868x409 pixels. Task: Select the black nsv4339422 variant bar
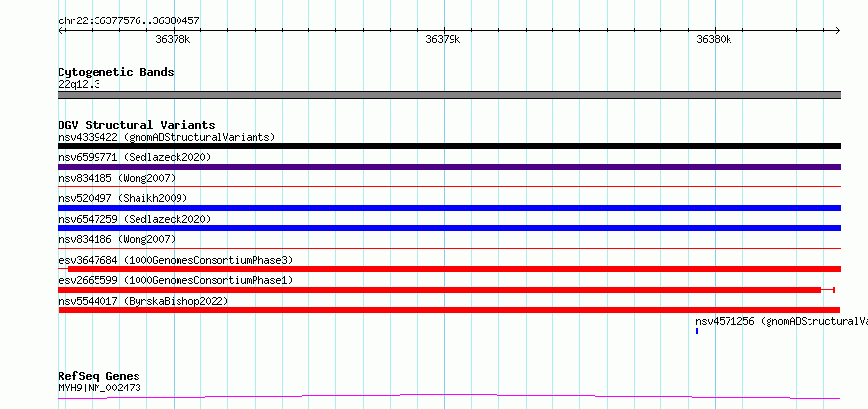coord(449,146)
